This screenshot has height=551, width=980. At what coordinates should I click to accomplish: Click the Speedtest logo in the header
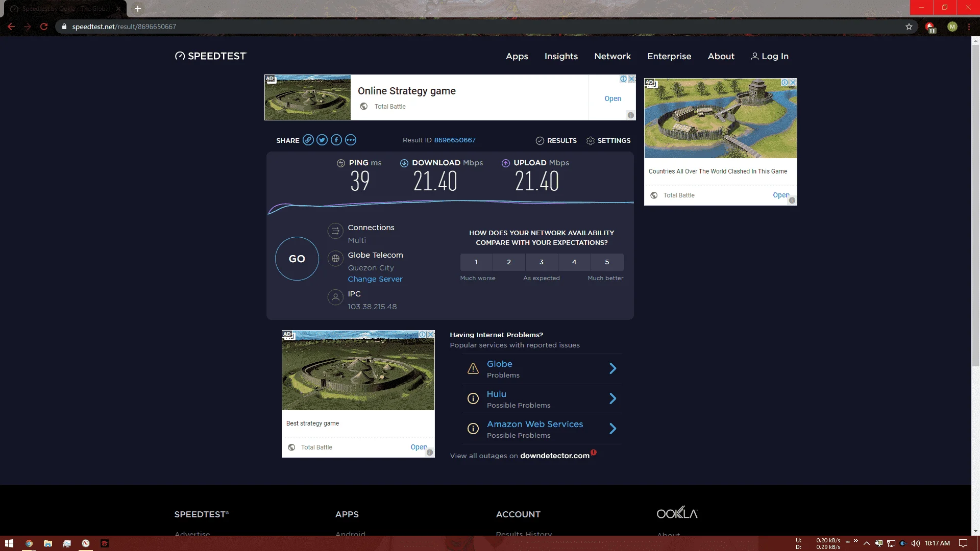coord(211,56)
